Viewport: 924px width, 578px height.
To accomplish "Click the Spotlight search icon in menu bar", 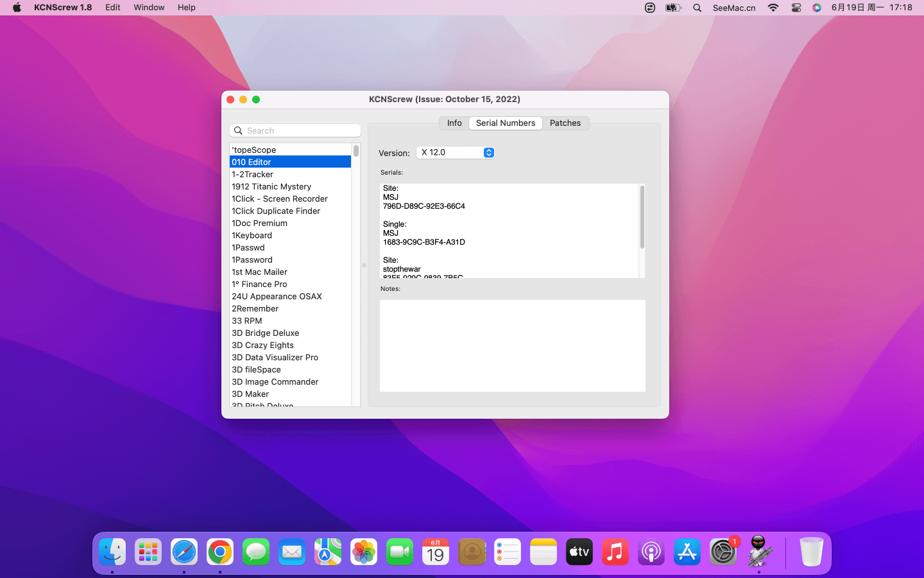I will [697, 8].
